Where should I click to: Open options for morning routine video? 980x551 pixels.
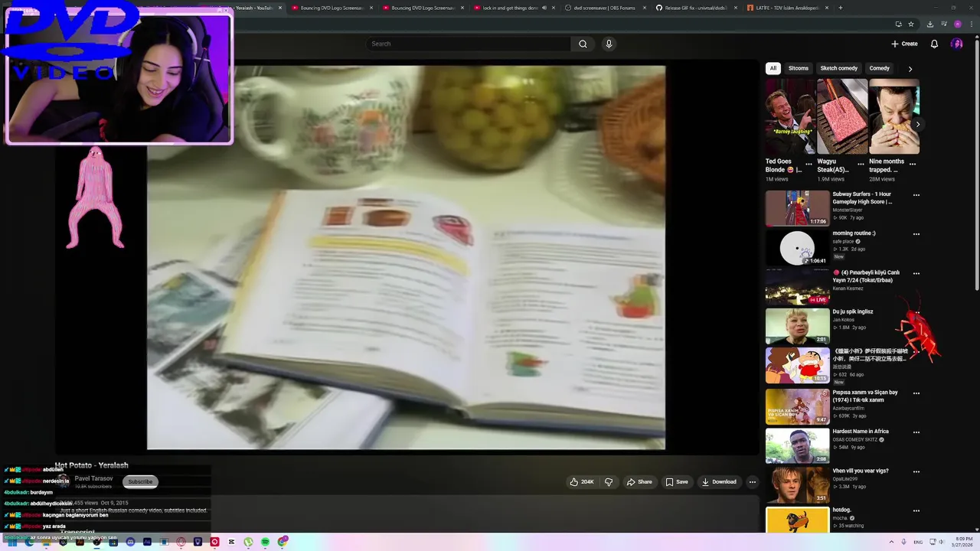click(916, 234)
